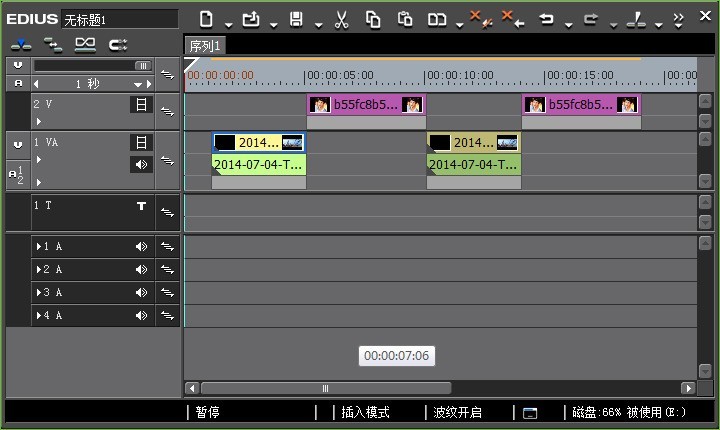Select the first b55fc8b5 clip on 2 V
Image resolution: width=720 pixels, height=430 pixels.
pos(366,105)
